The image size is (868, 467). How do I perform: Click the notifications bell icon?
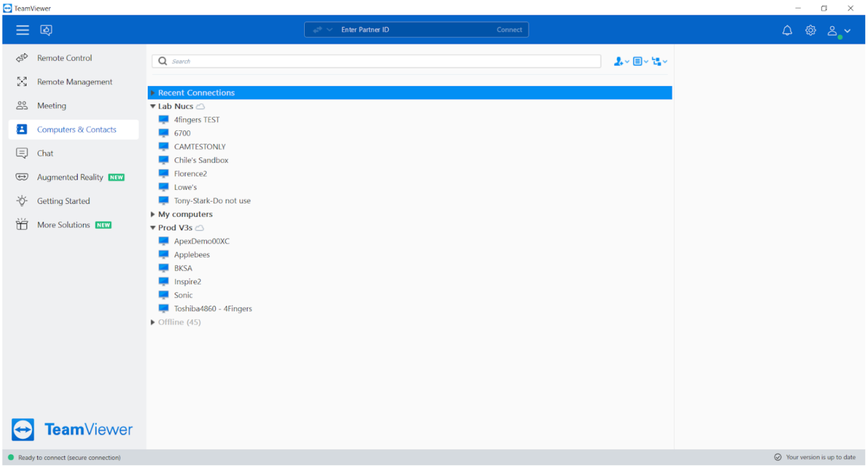click(x=787, y=30)
